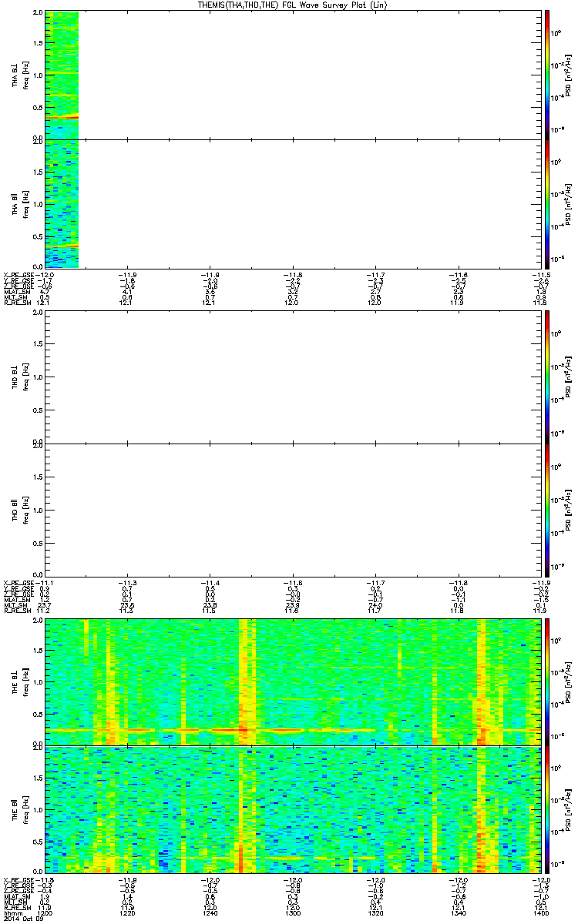
Task: Click the color bar beside THD BL panel
Action: pyautogui.click(x=546, y=377)
